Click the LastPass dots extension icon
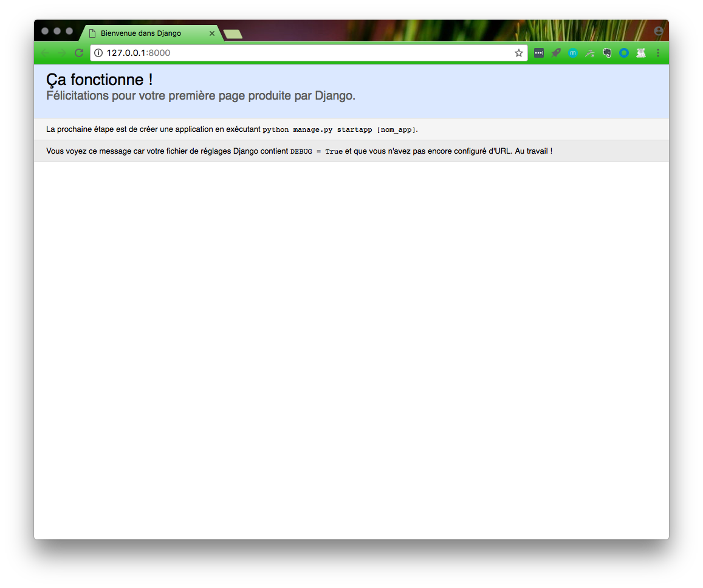 (x=538, y=53)
